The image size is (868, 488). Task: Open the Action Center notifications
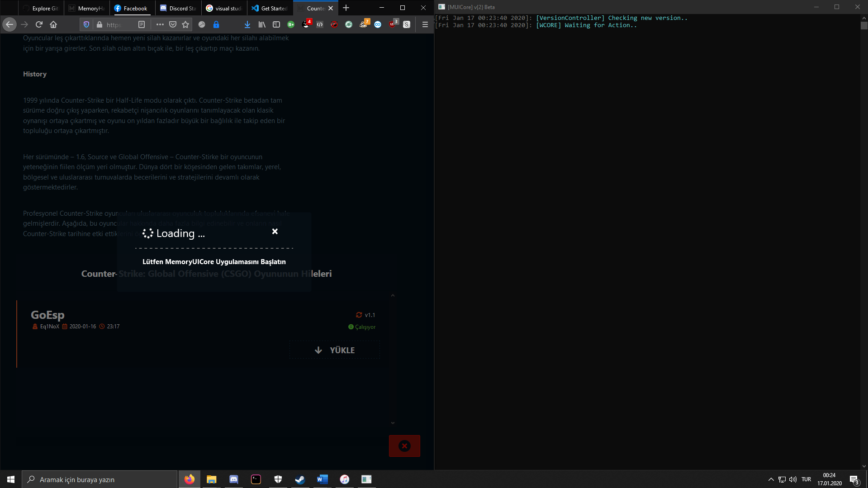854,479
